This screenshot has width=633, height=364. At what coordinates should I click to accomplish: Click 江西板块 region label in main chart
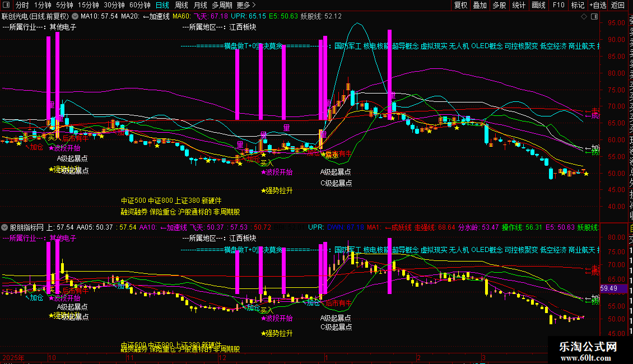pos(243,27)
